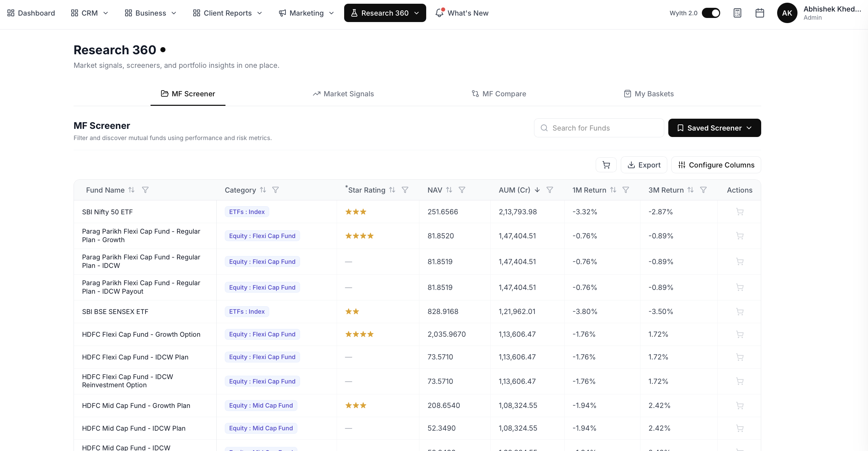Viewport: 868px width, 451px height.
Task: Open the Client Reports dropdown
Action: (228, 13)
